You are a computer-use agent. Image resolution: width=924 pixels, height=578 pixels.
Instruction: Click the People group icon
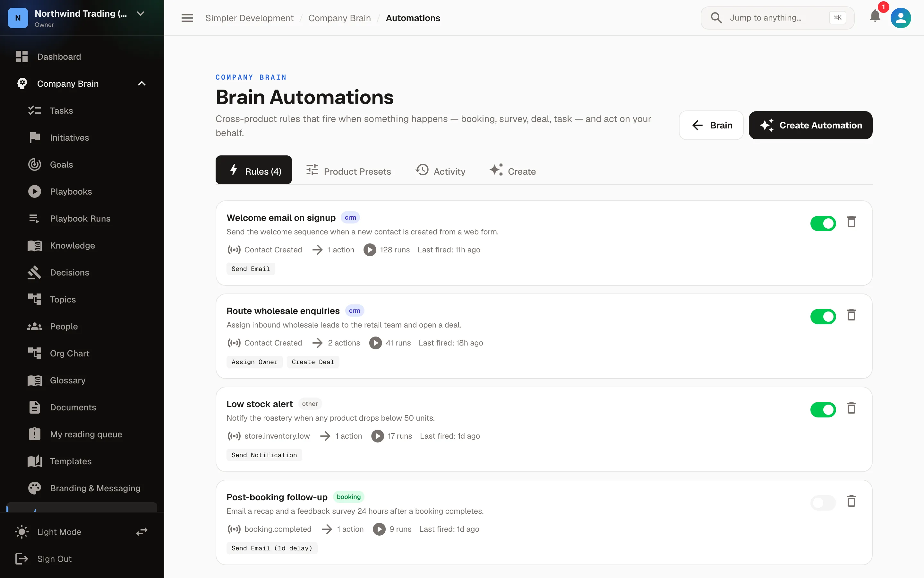[34, 326]
